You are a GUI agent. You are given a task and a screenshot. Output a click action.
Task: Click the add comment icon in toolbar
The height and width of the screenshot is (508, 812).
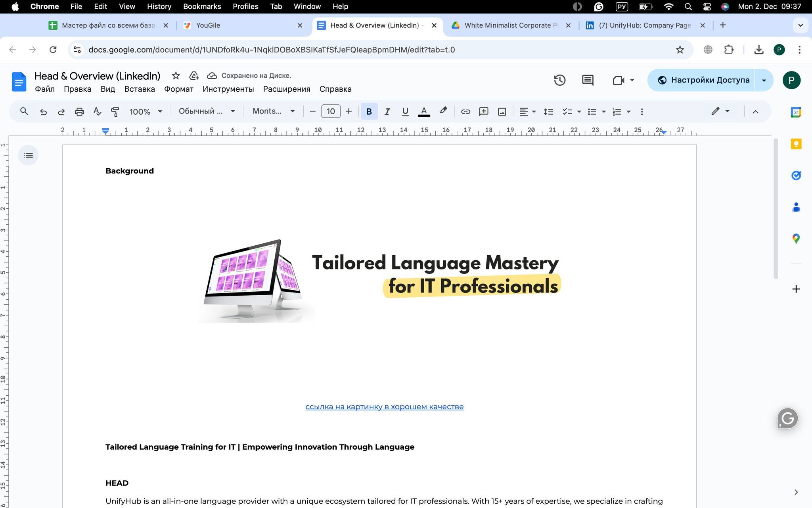(x=484, y=112)
